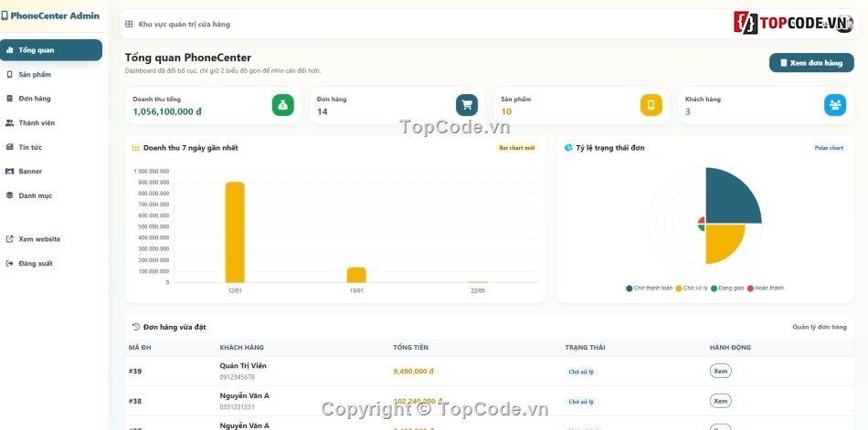Click phone number 0351231231
The height and width of the screenshot is (430, 868).
click(x=237, y=407)
